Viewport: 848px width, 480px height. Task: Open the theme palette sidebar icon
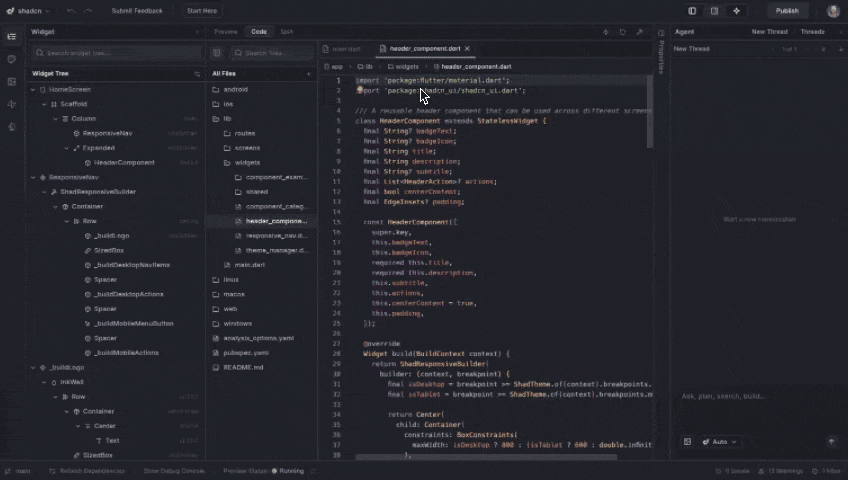click(x=11, y=59)
